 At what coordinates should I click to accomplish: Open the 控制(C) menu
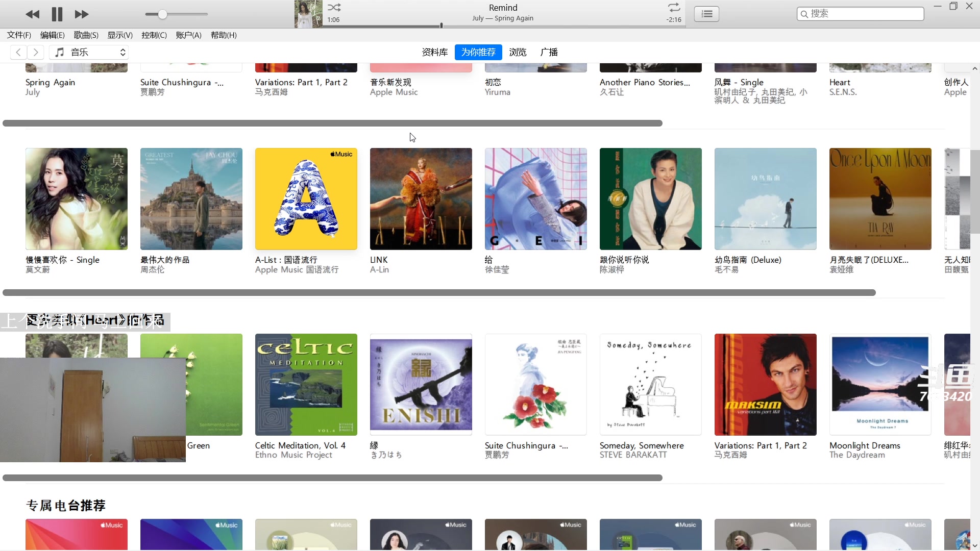coord(154,35)
